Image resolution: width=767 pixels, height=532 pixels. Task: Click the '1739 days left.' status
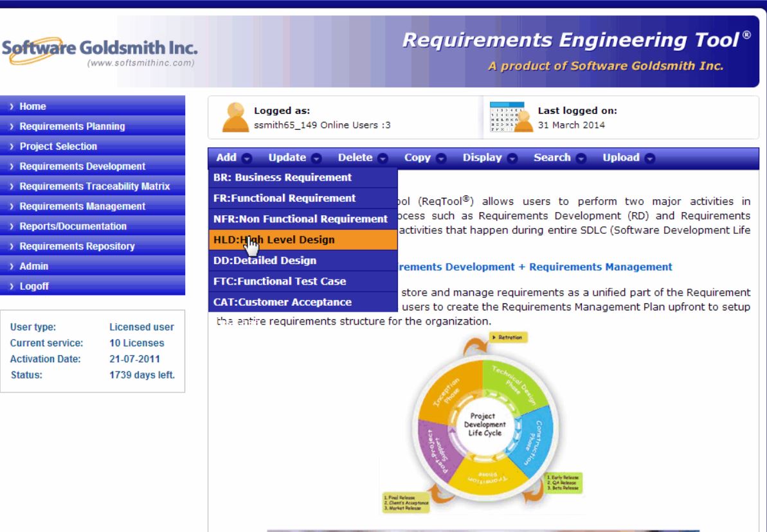click(142, 375)
